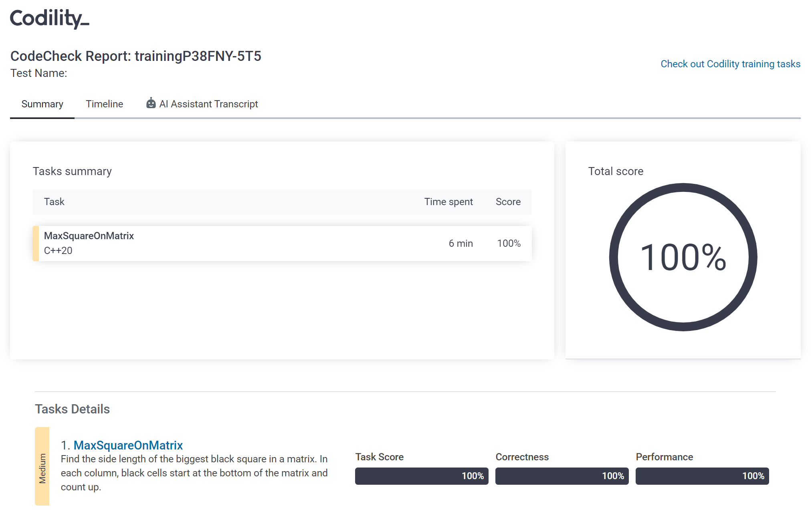Image resolution: width=812 pixels, height=520 pixels.
Task: Click the Performance progress bar
Action: [702, 476]
